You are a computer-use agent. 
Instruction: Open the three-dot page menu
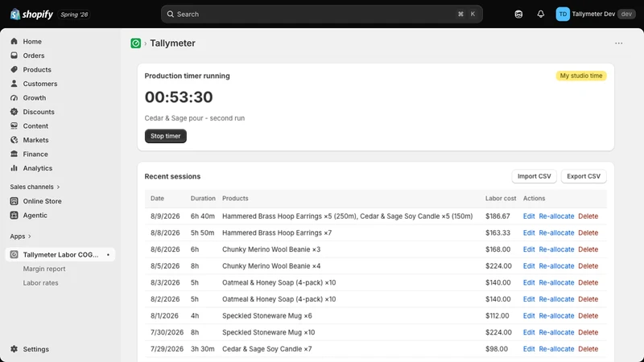click(618, 43)
